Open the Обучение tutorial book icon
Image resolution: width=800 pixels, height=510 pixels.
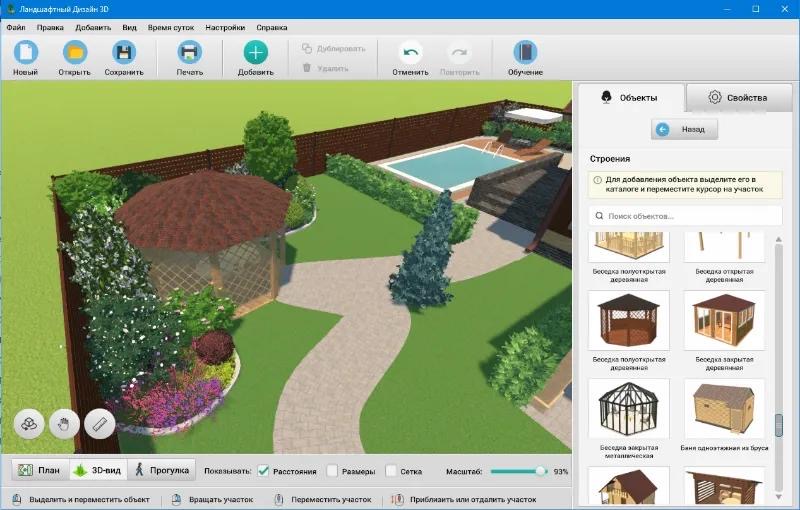(x=525, y=53)
